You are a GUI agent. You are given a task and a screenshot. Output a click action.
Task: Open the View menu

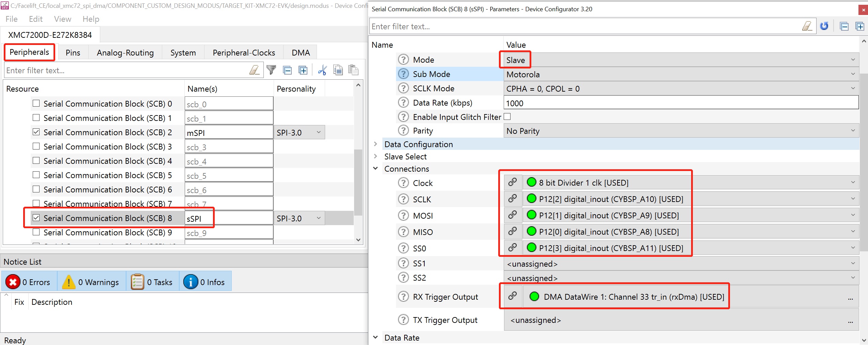click(63, 19)
